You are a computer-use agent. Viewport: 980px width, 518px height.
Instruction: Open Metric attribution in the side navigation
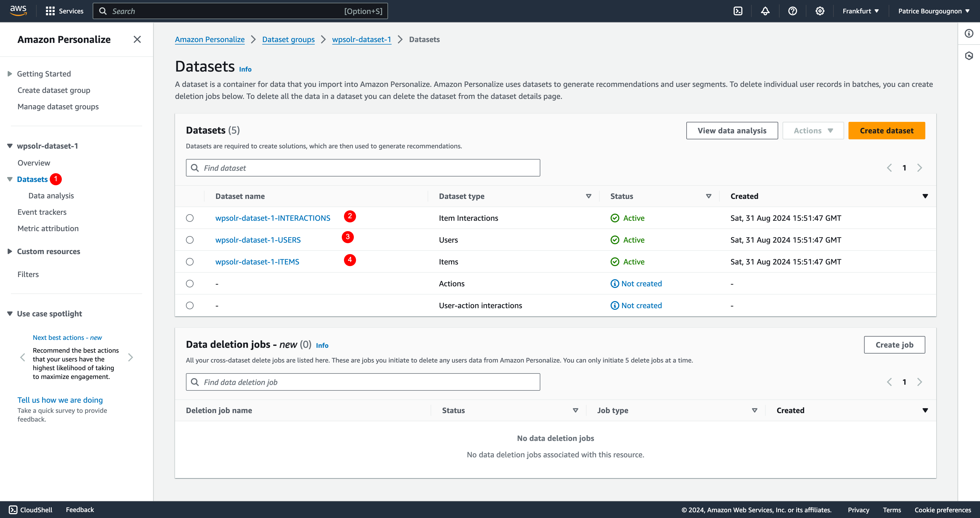pos(48,228)
